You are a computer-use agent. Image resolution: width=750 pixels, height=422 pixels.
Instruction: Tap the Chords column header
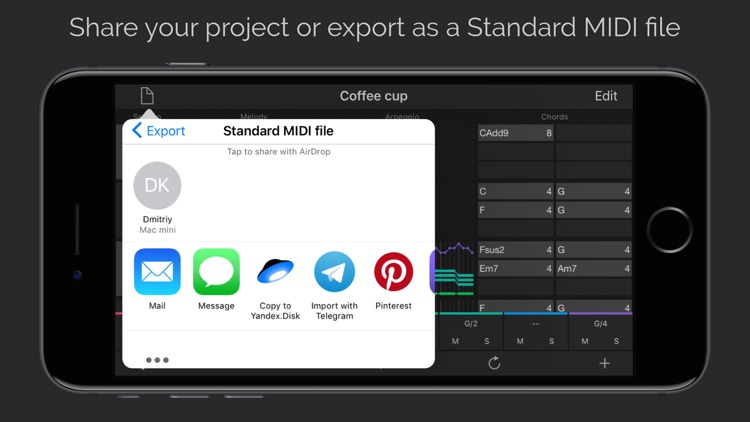(554, 117)
